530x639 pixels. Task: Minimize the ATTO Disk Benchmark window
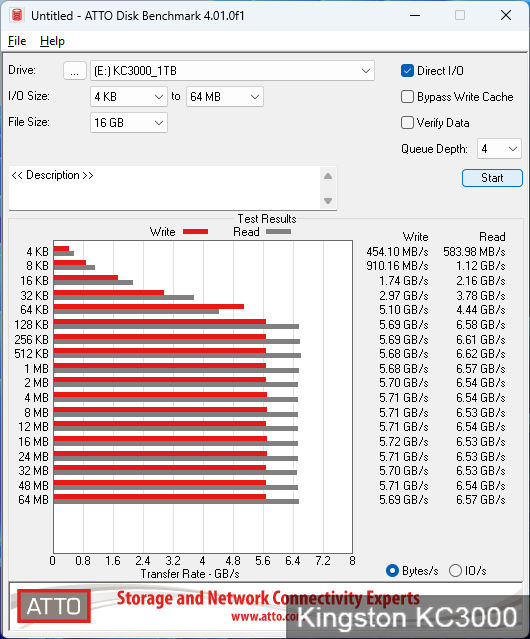415,15
